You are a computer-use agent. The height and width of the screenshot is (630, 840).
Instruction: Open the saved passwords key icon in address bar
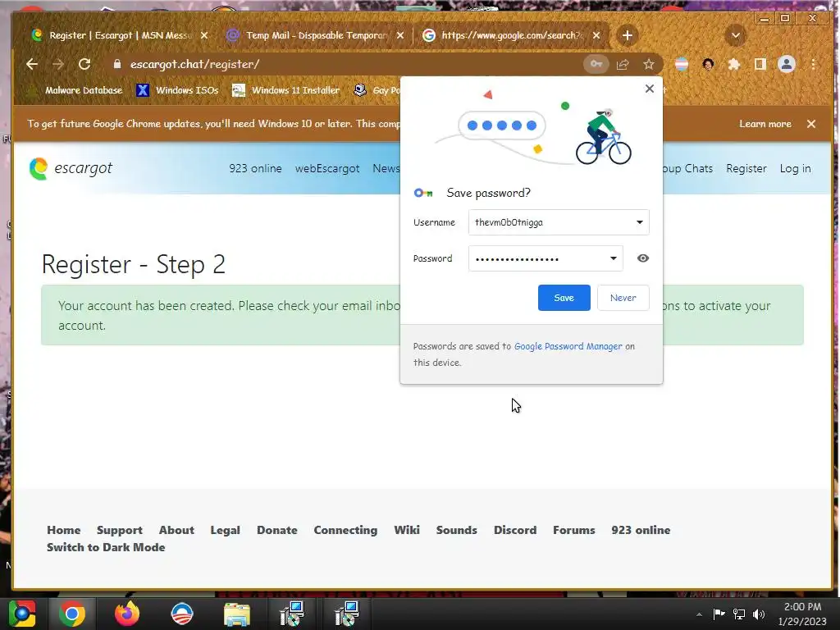point(596,64)
